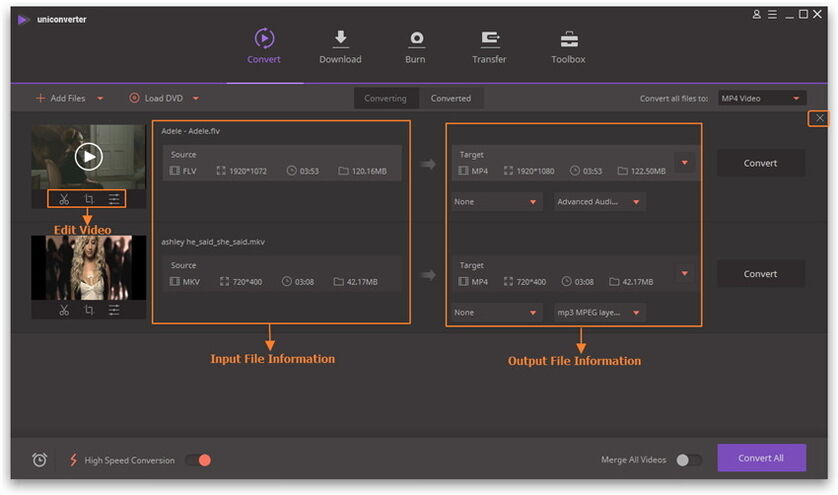Play the Adele video preview

coord(88,157)
